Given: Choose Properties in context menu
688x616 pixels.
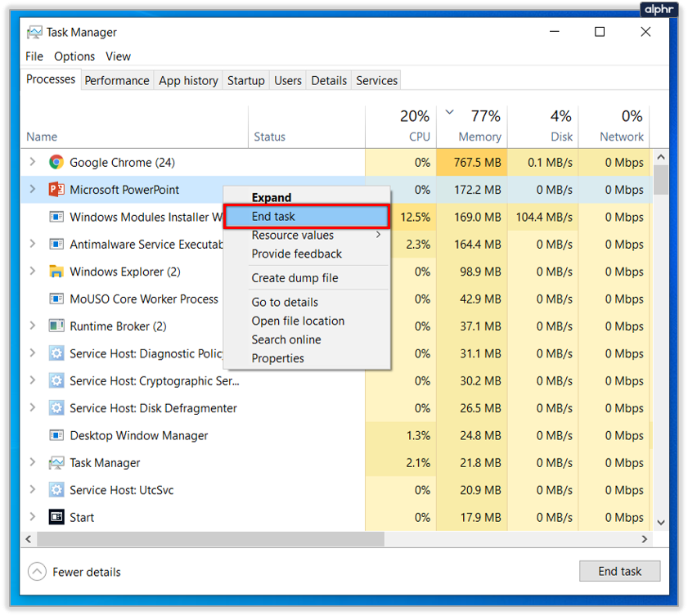Looking at the screenshot, I should pyautogui.click(x=307, y=358).
